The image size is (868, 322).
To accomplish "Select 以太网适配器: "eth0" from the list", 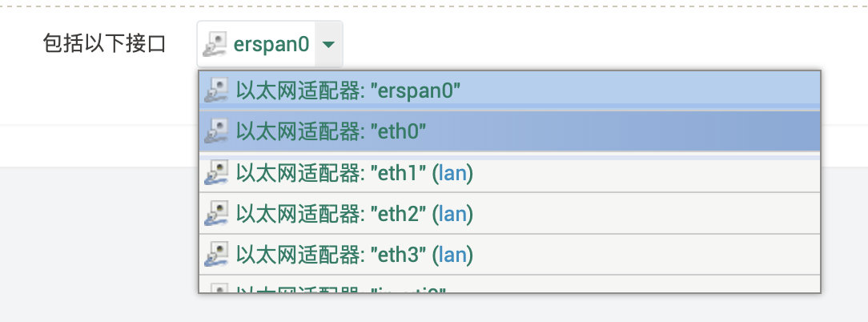I will coord(331,130).
